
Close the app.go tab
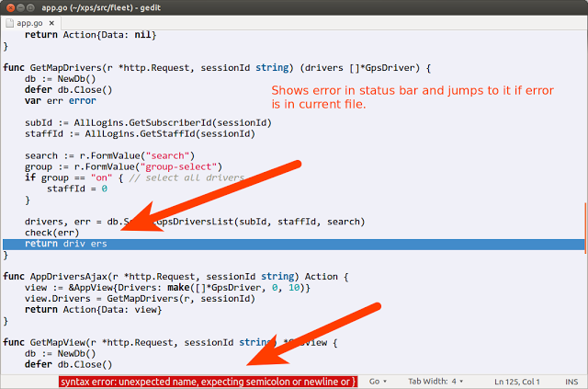[x=51, y=23]
